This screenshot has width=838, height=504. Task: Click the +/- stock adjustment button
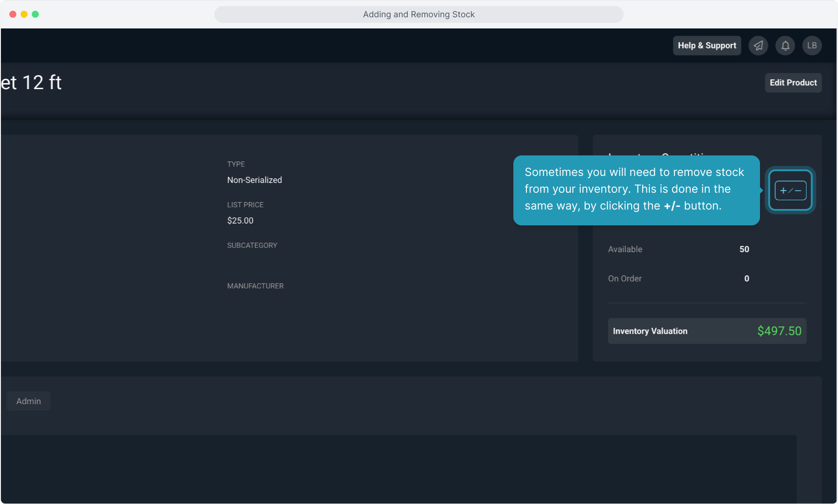790,190
